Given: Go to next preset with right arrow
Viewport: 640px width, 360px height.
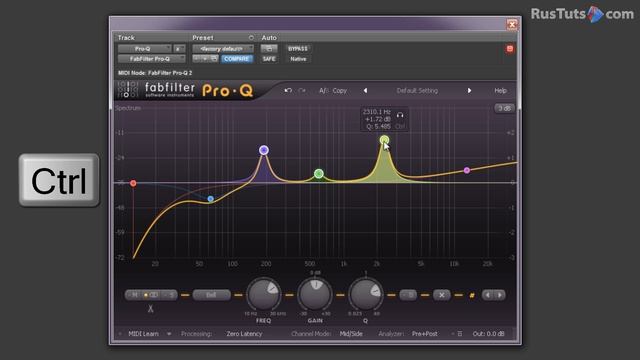Looking at the screenshot, I should coord(469,91).
